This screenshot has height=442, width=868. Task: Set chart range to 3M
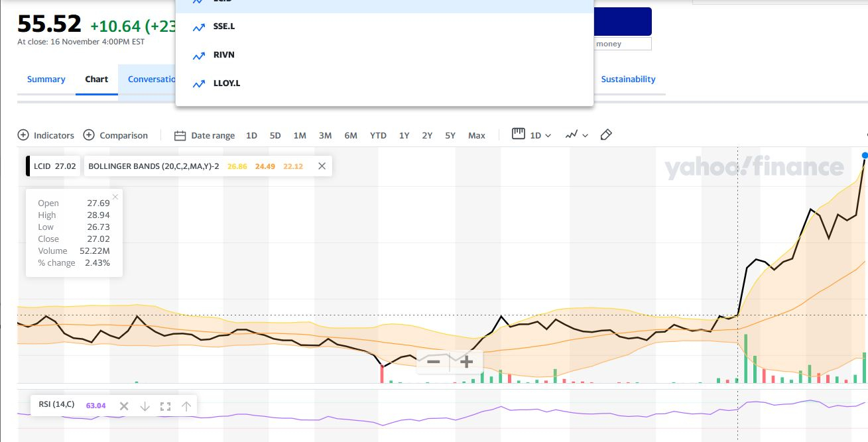point(325,135)
